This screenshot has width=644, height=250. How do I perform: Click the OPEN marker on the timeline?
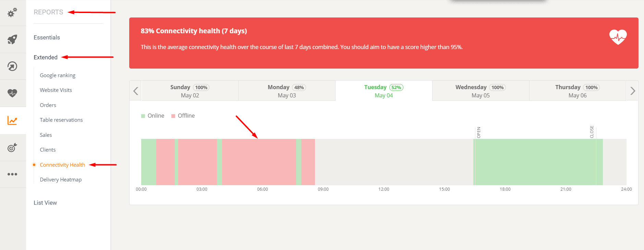(479, 131)
